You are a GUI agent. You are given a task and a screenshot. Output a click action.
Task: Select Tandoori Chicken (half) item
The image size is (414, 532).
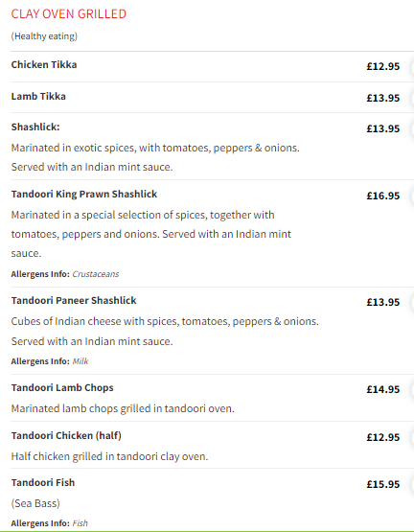pos(66,435)
